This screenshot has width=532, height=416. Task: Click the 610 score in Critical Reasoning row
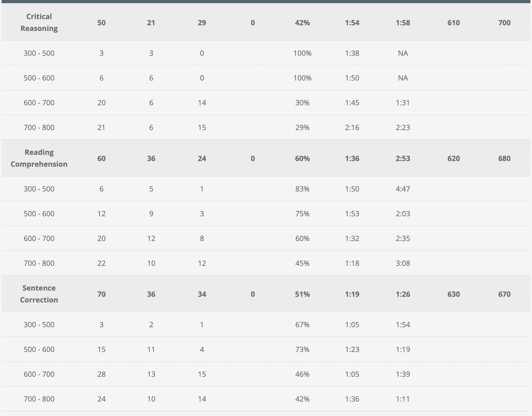point(453,23)
